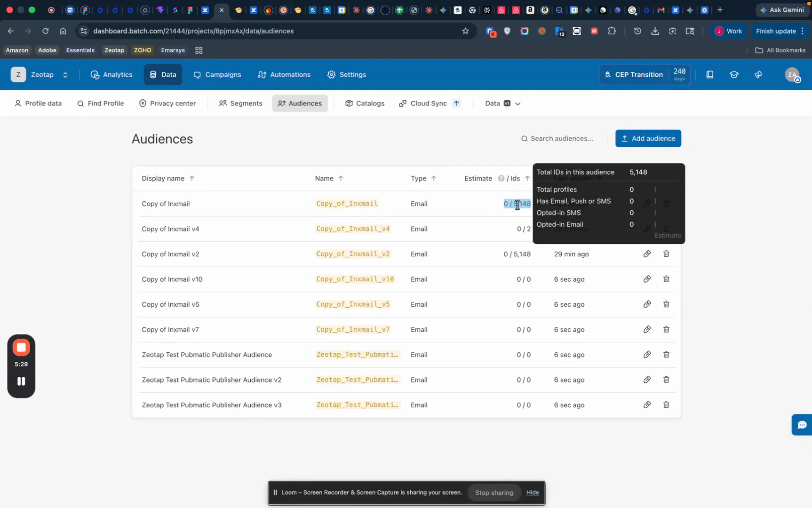Screen dimensions: 812x508
Task: Edit Zeotap Test Pubmatic Publisher Audience v2
Action: click(x=647, y=380)
